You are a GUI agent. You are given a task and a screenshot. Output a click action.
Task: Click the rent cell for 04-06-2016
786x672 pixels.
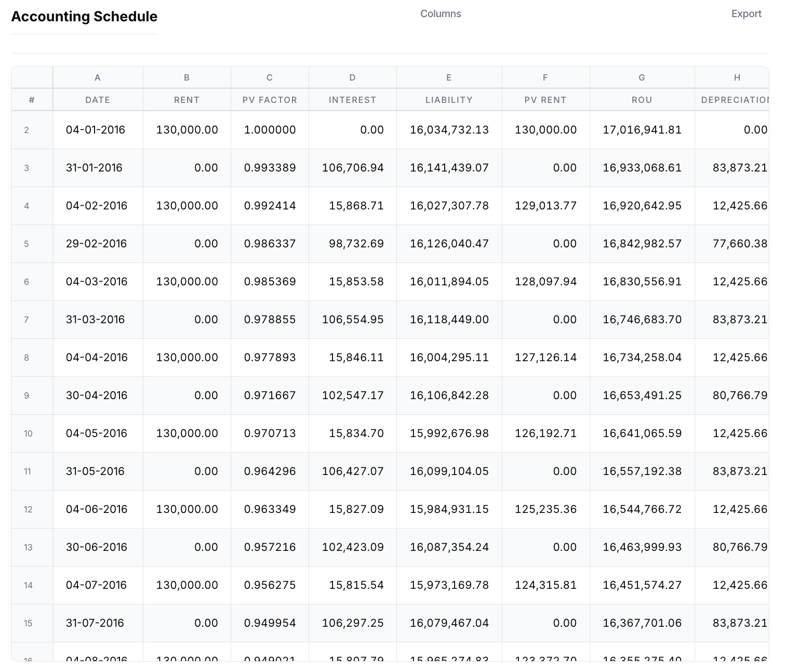(186, 509)
